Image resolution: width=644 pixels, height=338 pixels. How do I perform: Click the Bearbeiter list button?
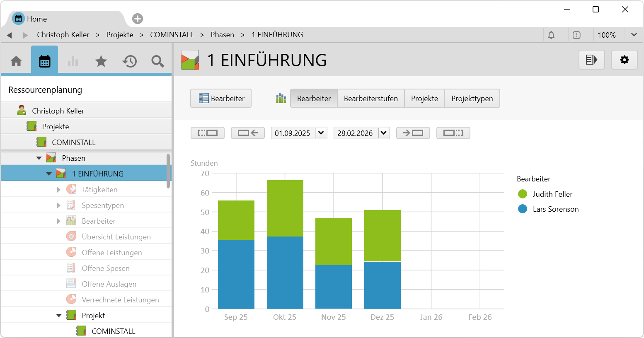(221, 99)
